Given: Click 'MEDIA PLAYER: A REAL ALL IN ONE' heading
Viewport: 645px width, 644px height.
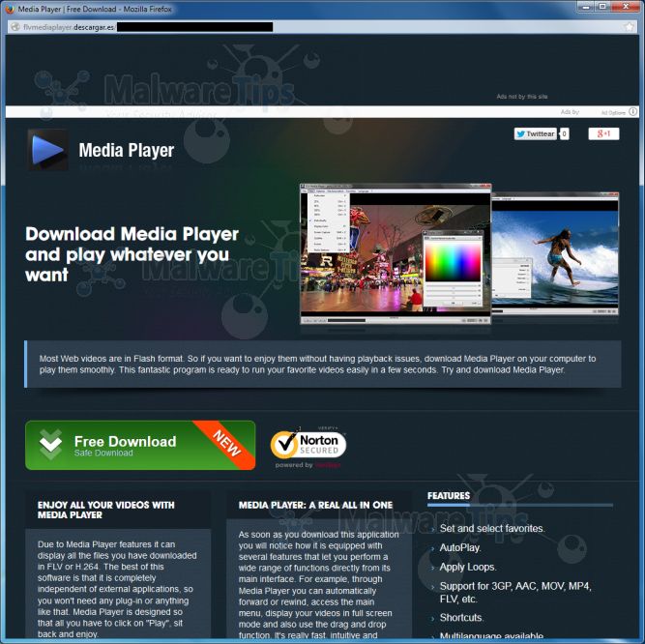Looking at the screenshot, I should [x=315, y=505].
